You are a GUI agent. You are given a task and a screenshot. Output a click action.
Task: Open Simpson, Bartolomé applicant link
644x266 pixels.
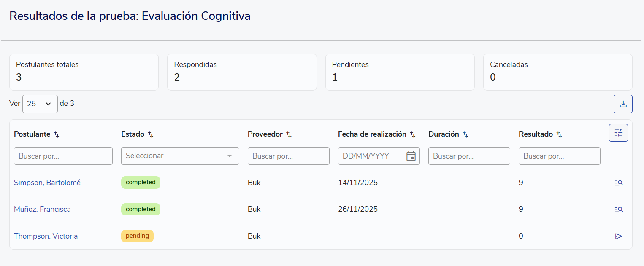click(47, 183)
